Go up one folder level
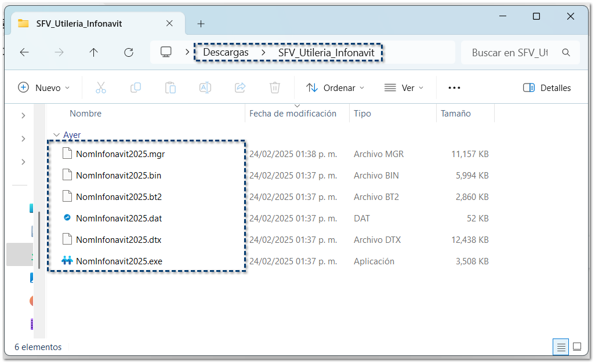Viewport: 595px width, 364px height. (94, 52)
